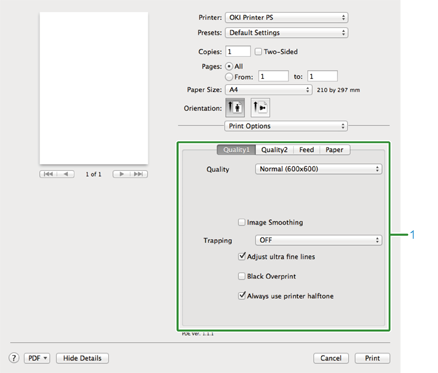Open the Quality resolution dropdown
Viewport: 438px width, 373px height.
[x=318, y=169]
